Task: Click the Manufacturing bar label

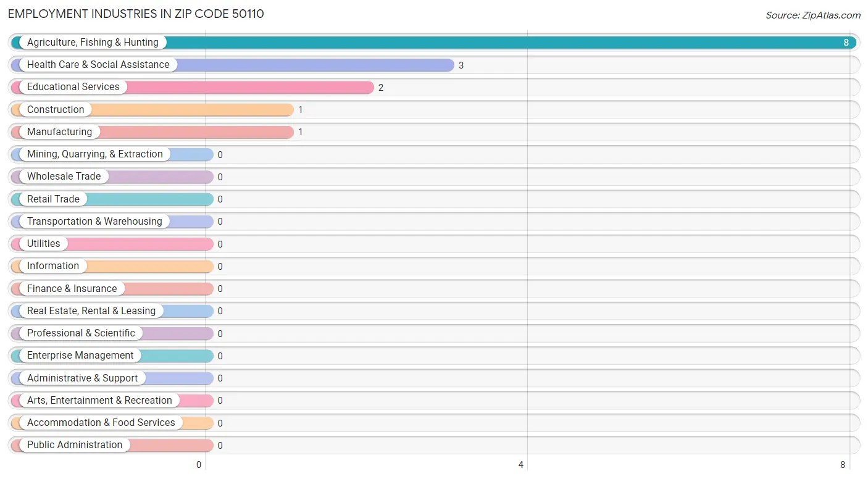Action: (59, 131)
